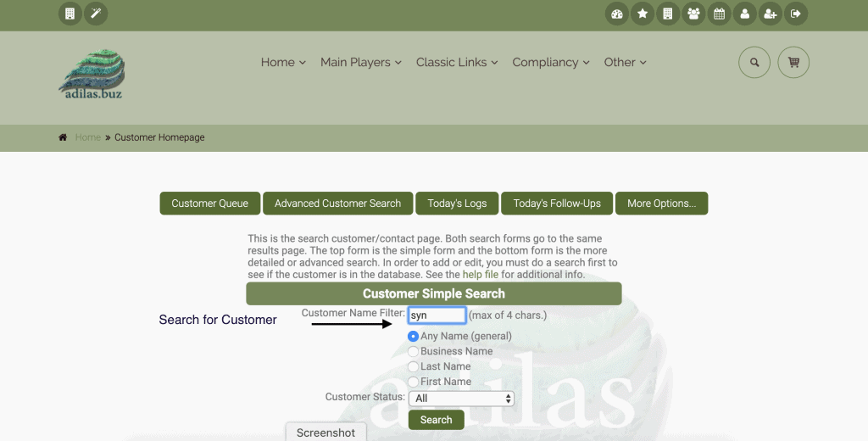
Task: Select the Business Name radio button
Action: (413, 351)
